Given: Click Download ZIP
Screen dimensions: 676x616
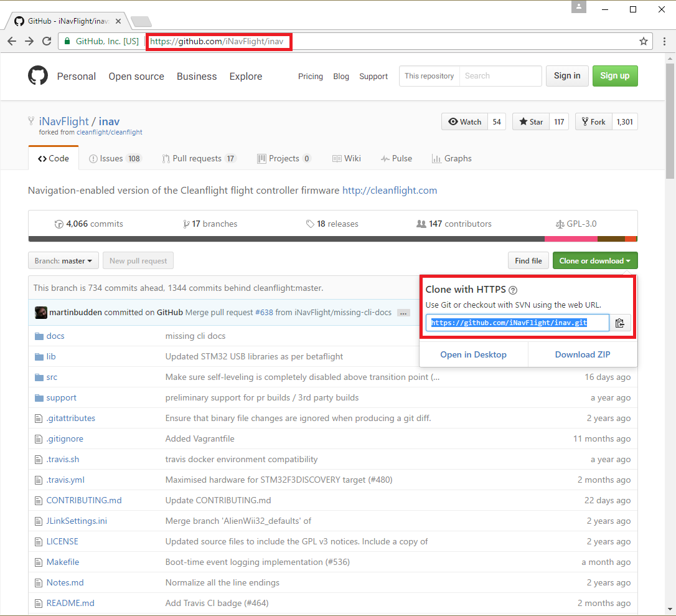Looking at the screenshot, I should pos(583,354).
